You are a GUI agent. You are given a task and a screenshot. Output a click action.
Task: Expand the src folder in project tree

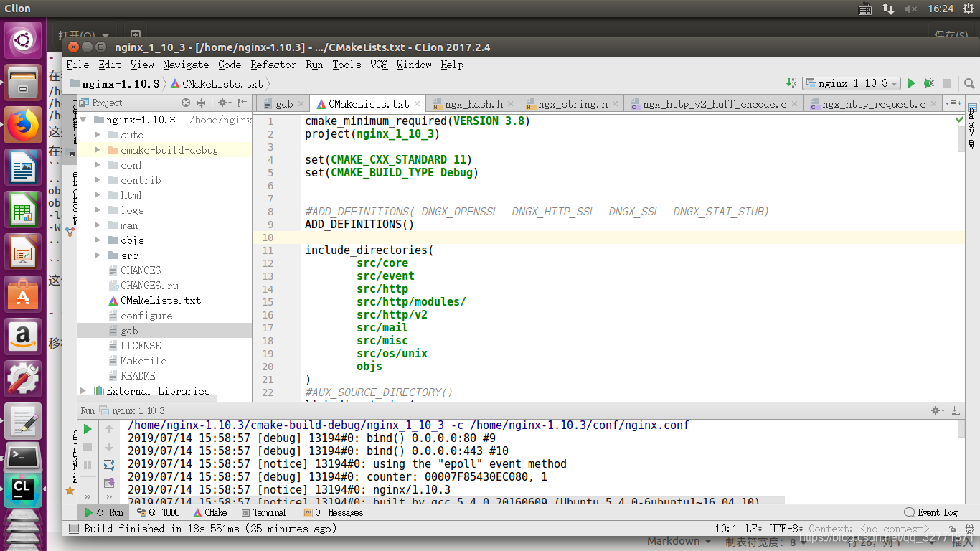tap(98, 255)
